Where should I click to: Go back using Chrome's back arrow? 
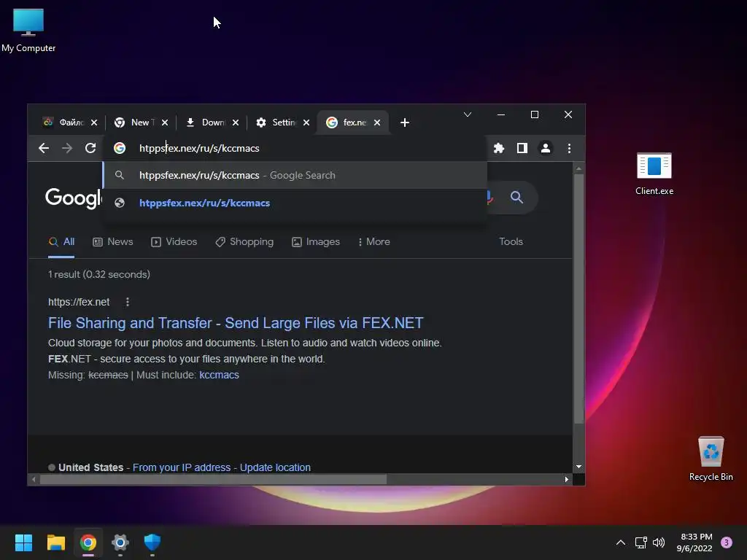44,148
